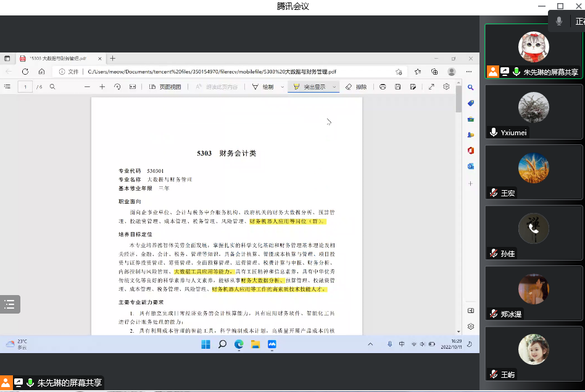Print the PDF document
This screenshot has width=585, height=392.
383,87
